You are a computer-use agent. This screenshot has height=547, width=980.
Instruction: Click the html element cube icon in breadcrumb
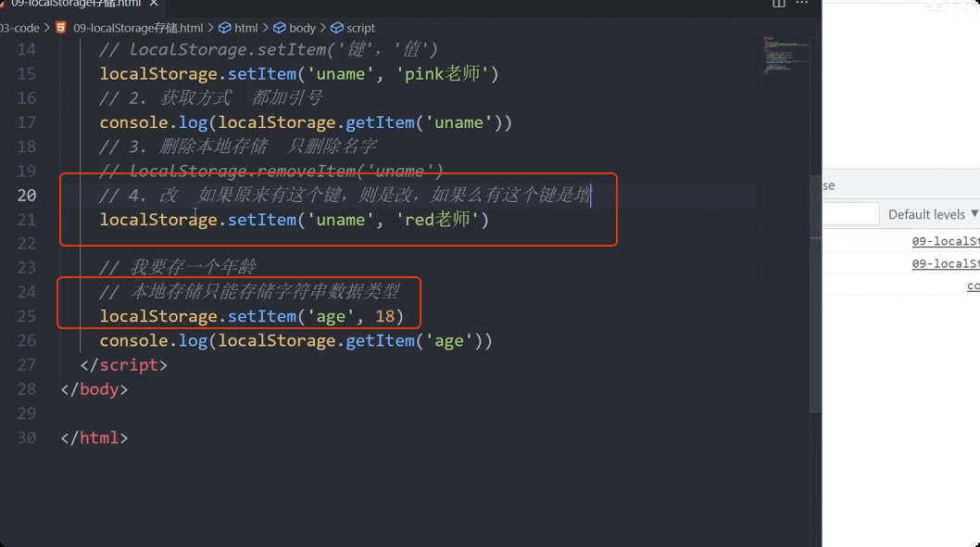[224, 28]
